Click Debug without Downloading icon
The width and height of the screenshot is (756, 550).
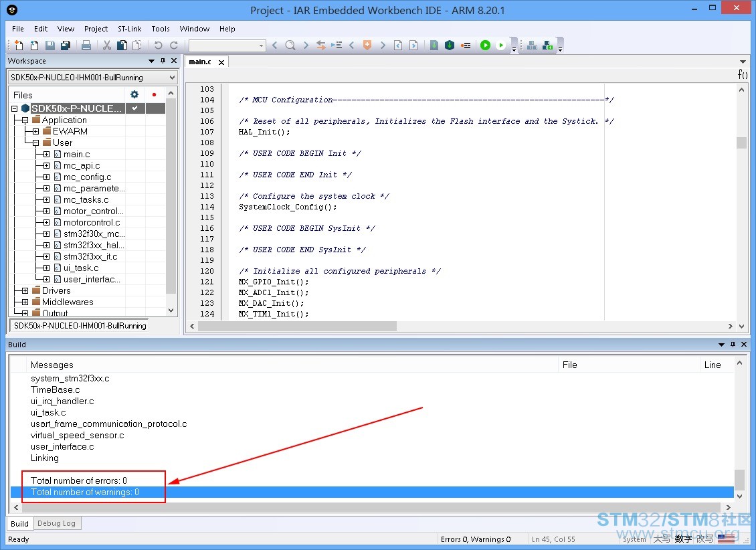tap(501, 45)
